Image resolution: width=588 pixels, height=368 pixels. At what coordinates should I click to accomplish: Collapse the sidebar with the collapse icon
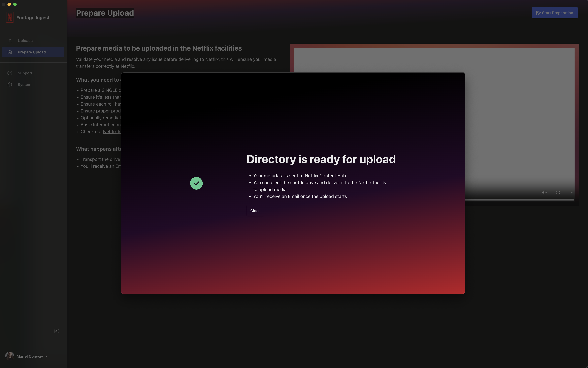point(57,331)
